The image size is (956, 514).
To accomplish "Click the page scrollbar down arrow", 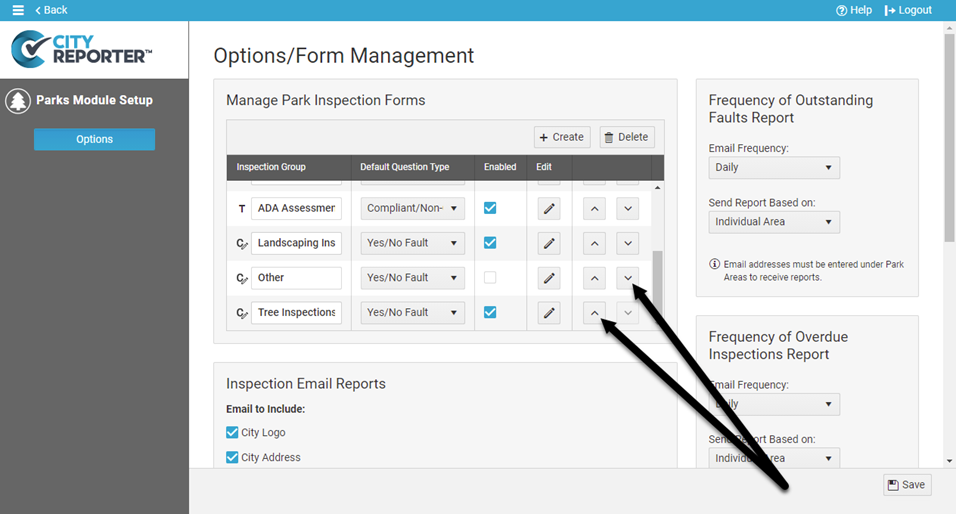I will click(949, 461).
